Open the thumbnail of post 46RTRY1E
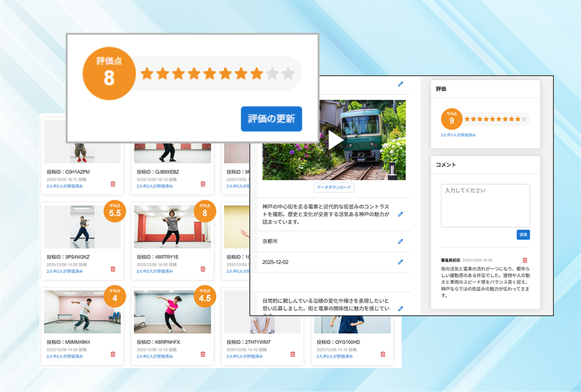 click(173, 226)
